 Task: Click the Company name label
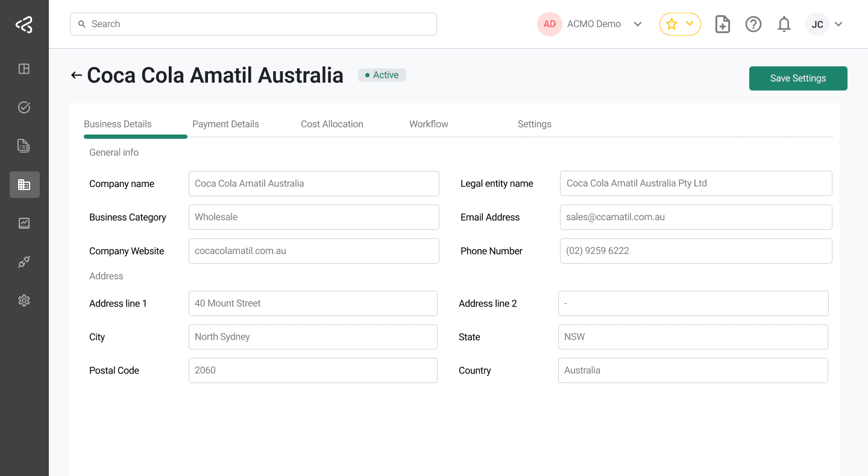(x=122, y=184)
